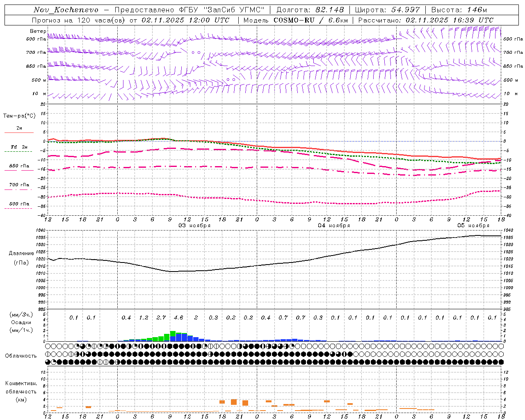Click the 05 ноября date label
525x420 pixels.
[x=473, y=226]
